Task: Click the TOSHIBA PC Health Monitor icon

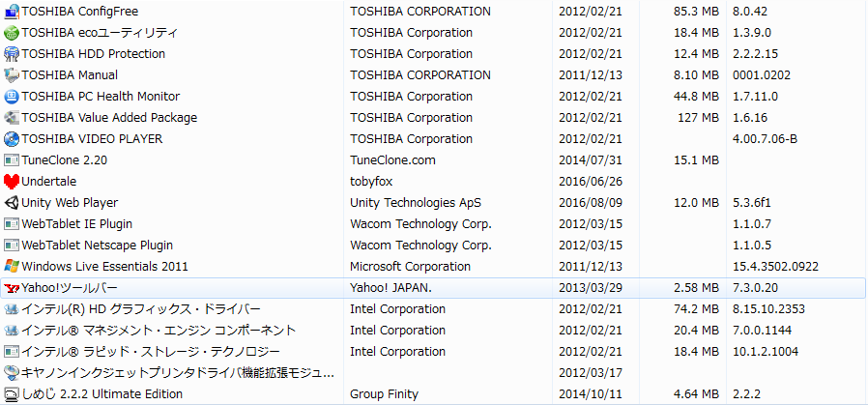Action: click(12, 97)
